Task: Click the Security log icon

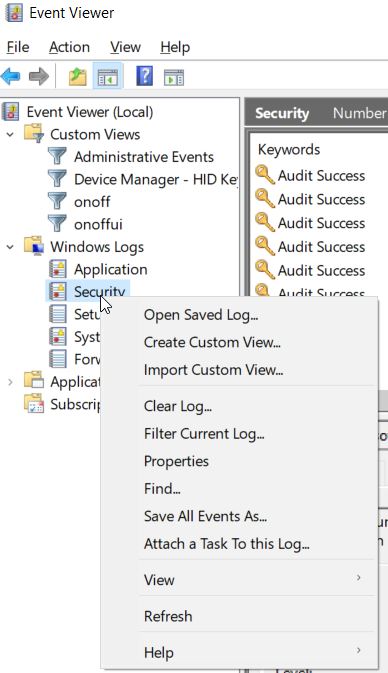Action: tap(58, 291)
